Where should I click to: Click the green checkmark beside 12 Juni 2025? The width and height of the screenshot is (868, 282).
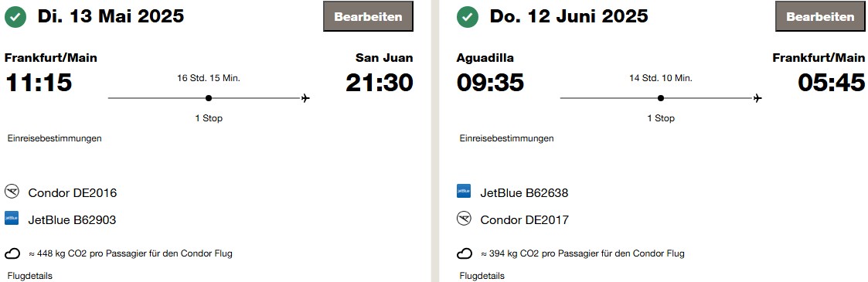(467, 18)
